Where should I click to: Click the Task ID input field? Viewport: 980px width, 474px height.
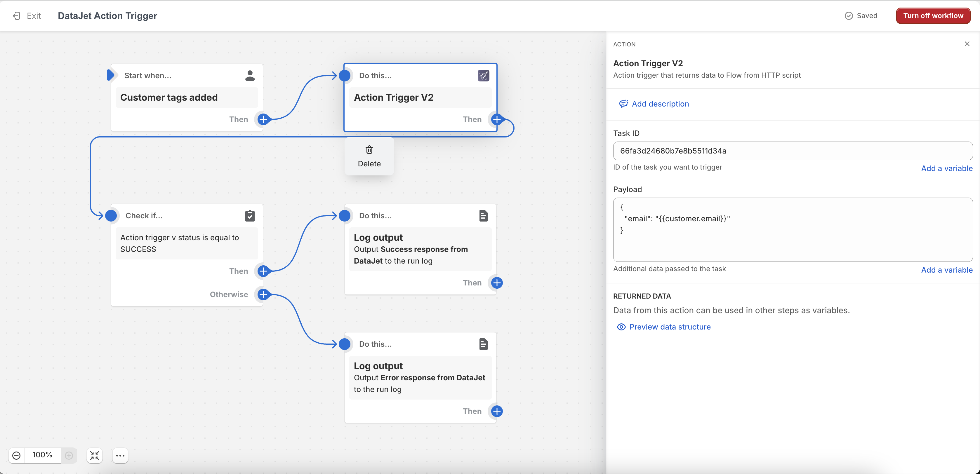(x=793, y=151)
